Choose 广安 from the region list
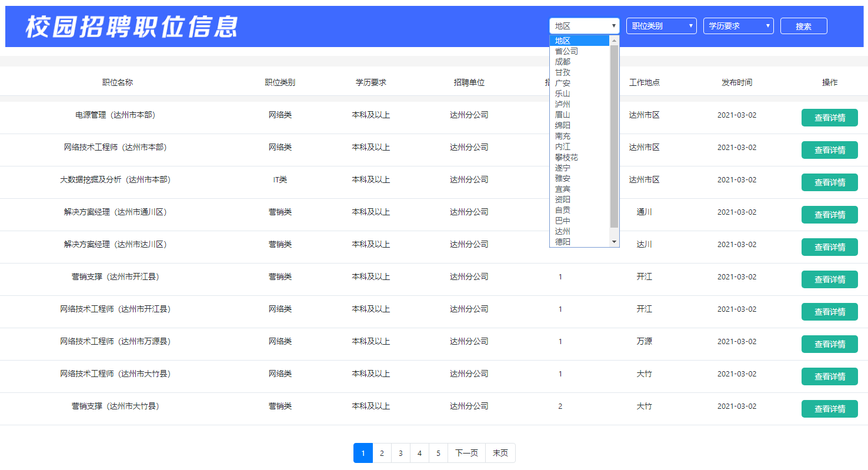 click(x=580, y=83)
